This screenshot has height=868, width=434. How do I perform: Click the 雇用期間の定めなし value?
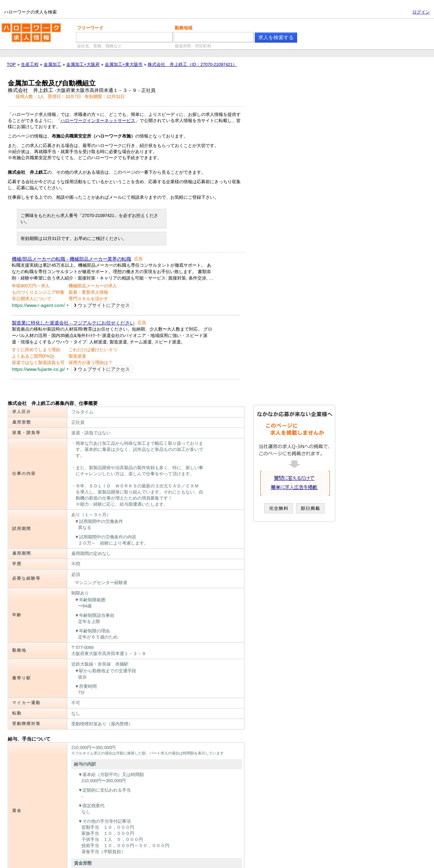(x=91, y=554)
